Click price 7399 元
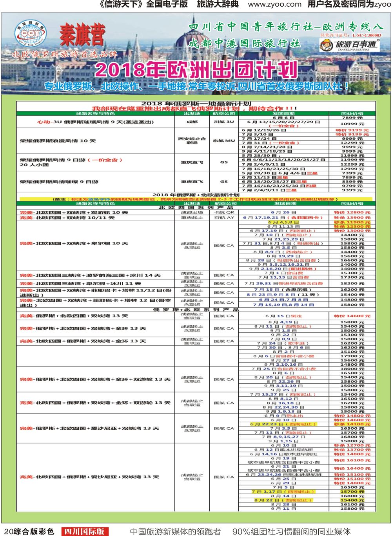The width and height of the screenshot is (392, 536). [352, 173]
